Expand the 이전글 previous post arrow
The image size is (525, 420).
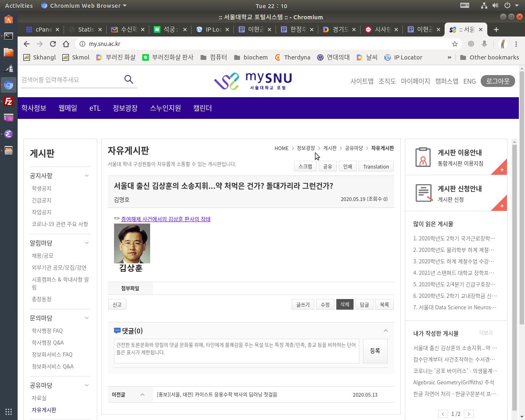[x=142, y=395]
